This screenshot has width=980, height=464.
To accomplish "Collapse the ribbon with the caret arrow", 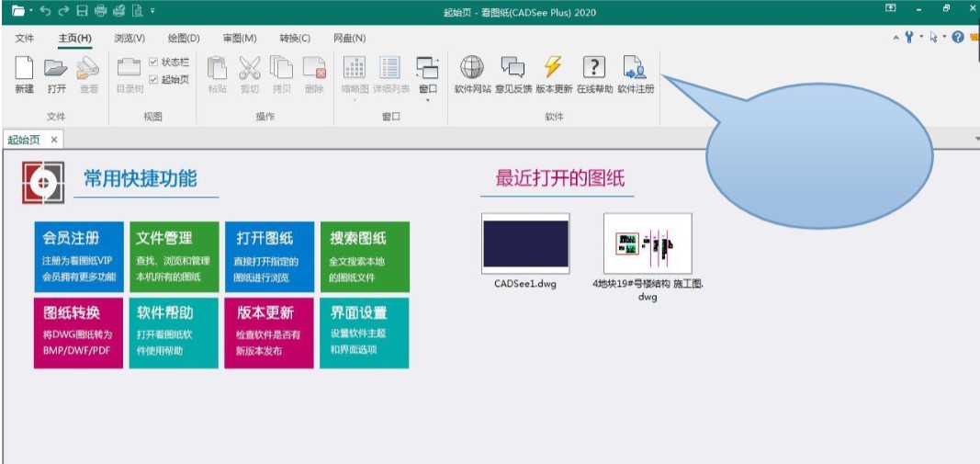I will pos(896,38).
